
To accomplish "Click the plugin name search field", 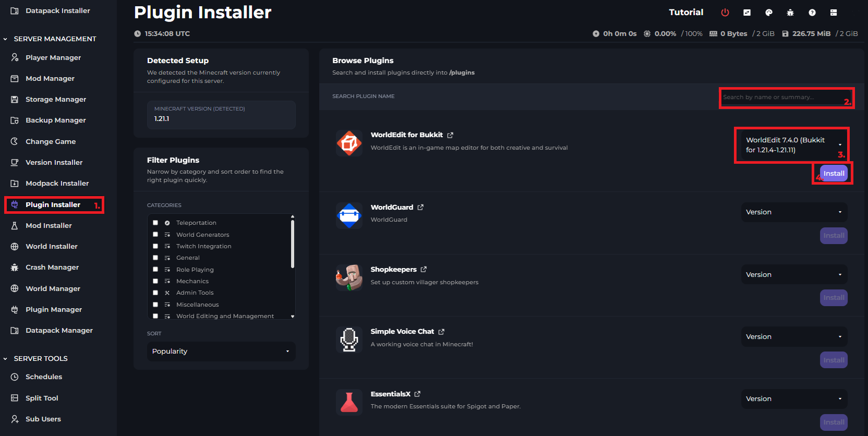I will click(781, 98).
